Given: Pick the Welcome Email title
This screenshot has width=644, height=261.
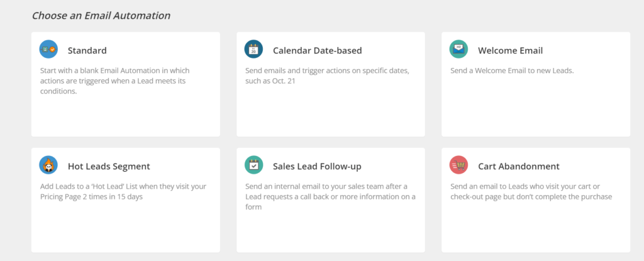Looking at the screenshot, I should [x=510, y=50].
